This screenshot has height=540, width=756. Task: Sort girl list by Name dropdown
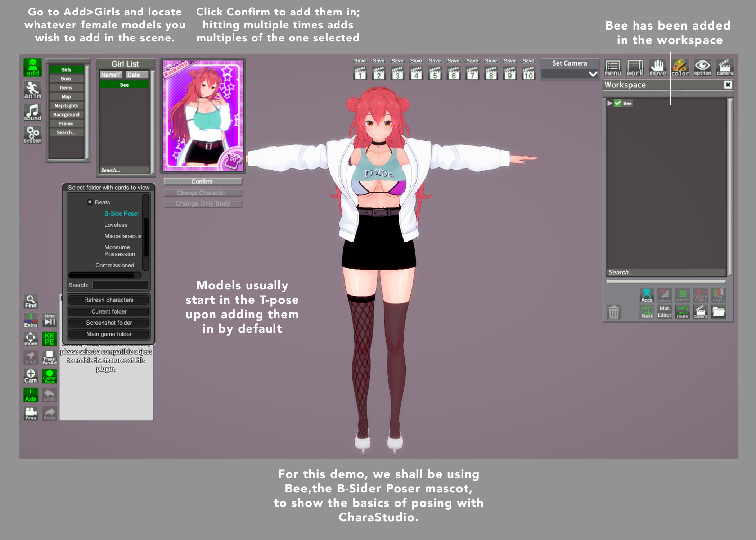click(x=111, y=75)
